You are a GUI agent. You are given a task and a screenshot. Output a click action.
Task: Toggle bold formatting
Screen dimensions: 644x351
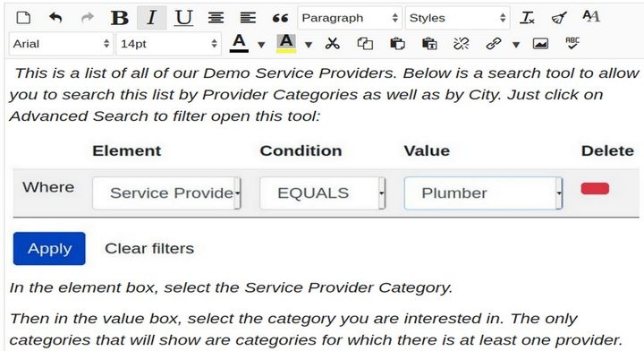[x=120, y=18]
